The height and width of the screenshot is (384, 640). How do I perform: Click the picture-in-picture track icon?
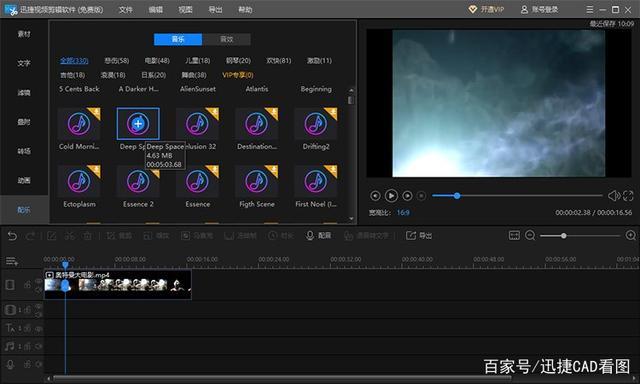tap(10, 310)
